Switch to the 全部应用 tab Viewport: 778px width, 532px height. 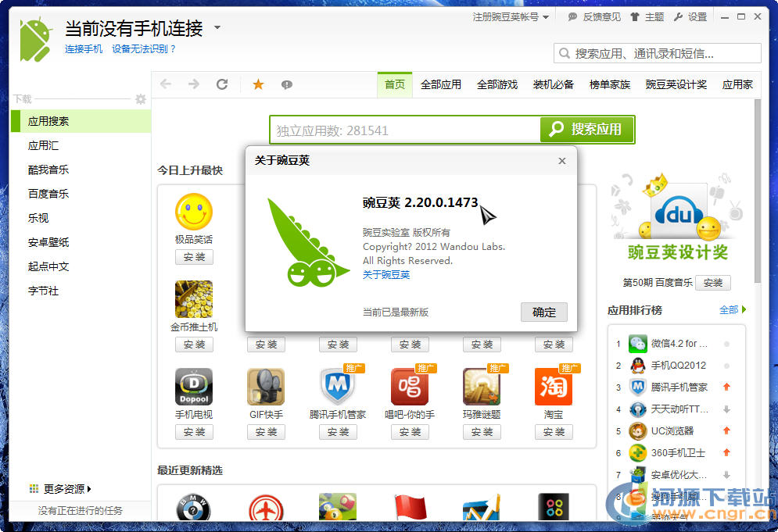click(440, 85)
